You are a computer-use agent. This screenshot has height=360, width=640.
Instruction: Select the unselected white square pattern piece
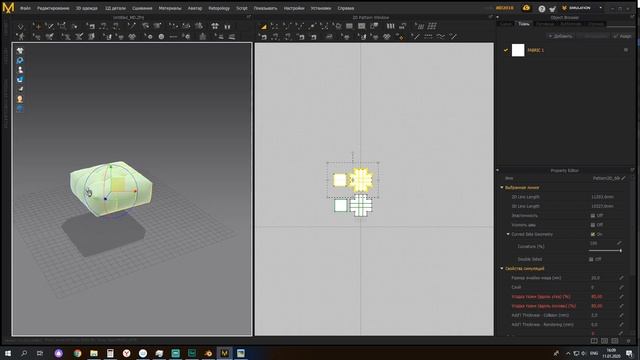pyautogui.click(x=340, y=205)
